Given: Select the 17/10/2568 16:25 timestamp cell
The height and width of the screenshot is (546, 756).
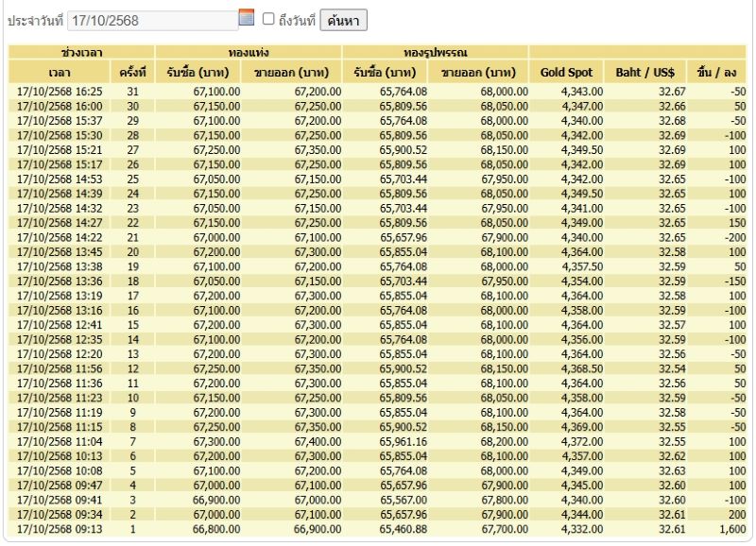Looking at the screenshot, I should coord(60,92).
